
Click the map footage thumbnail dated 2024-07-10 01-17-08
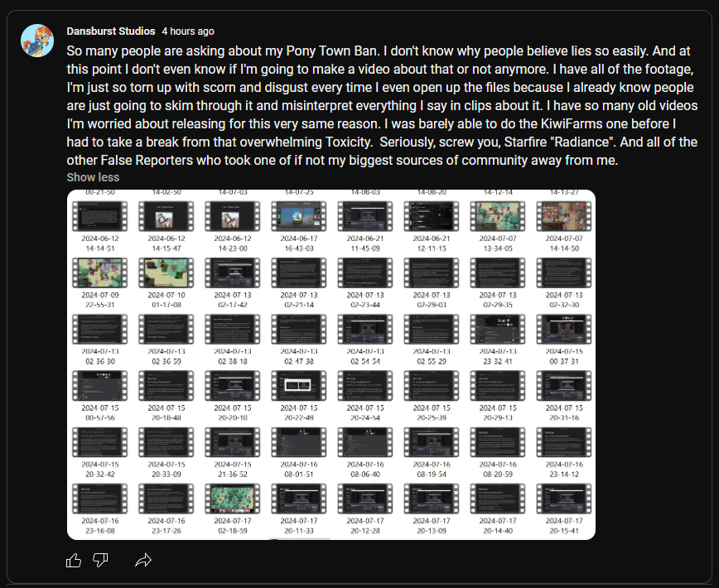164,272
